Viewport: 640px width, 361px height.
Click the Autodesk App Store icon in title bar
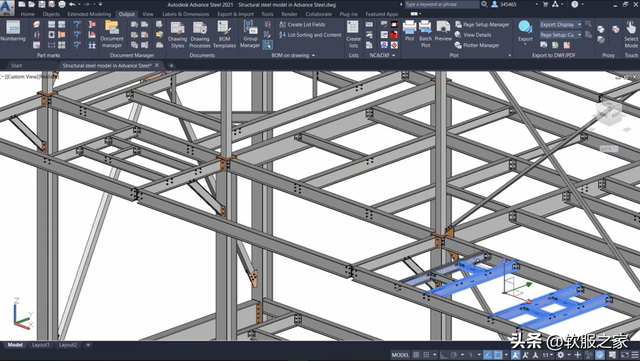click(555, 4)
